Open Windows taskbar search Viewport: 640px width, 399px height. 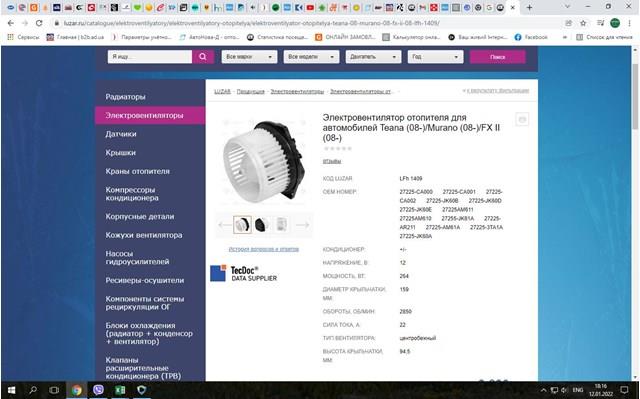pyautogui.click(x=33, y=390)
